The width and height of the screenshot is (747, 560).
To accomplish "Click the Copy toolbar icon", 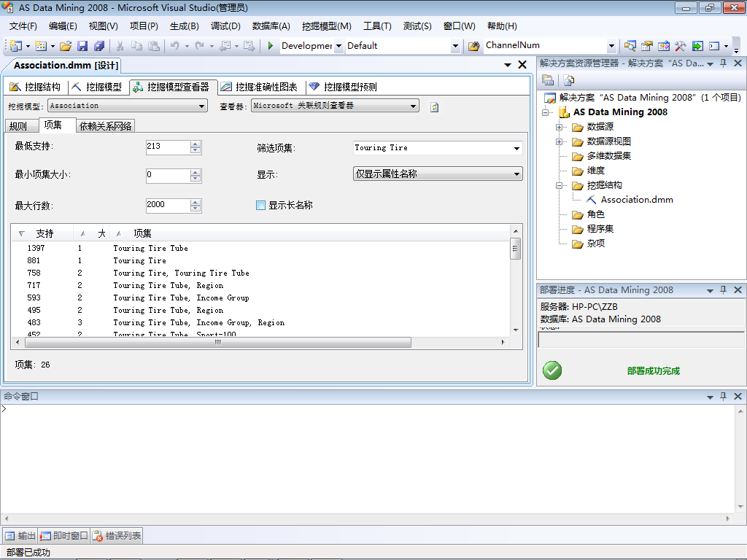I will pyautogui.click(x=136, y=46).
